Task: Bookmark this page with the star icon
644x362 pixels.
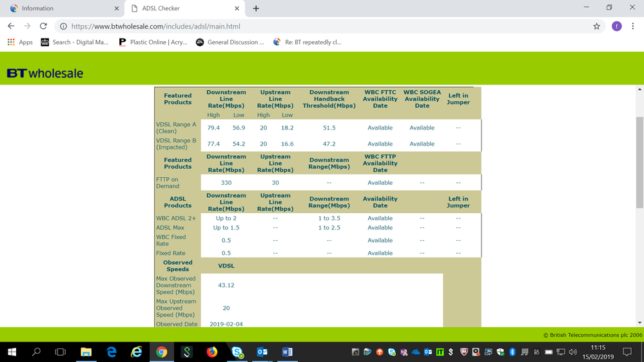Action: click(596, 26)
